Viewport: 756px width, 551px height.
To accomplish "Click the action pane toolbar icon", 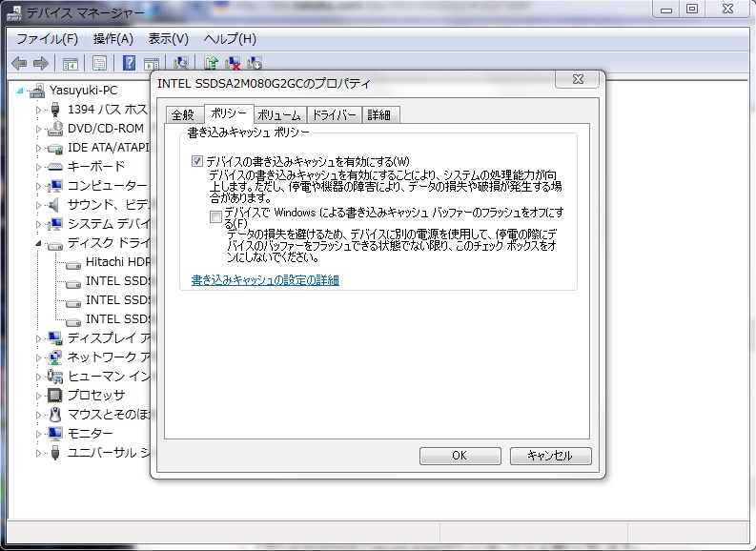I will [x=152, y=63].
